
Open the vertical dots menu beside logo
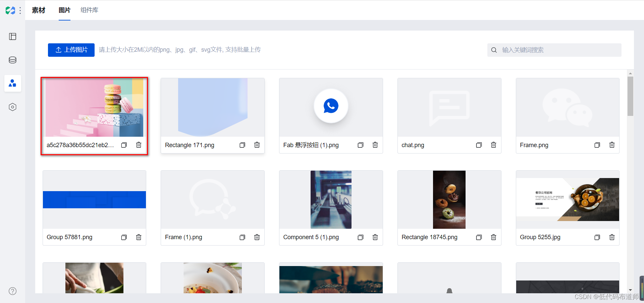[20, 10]
